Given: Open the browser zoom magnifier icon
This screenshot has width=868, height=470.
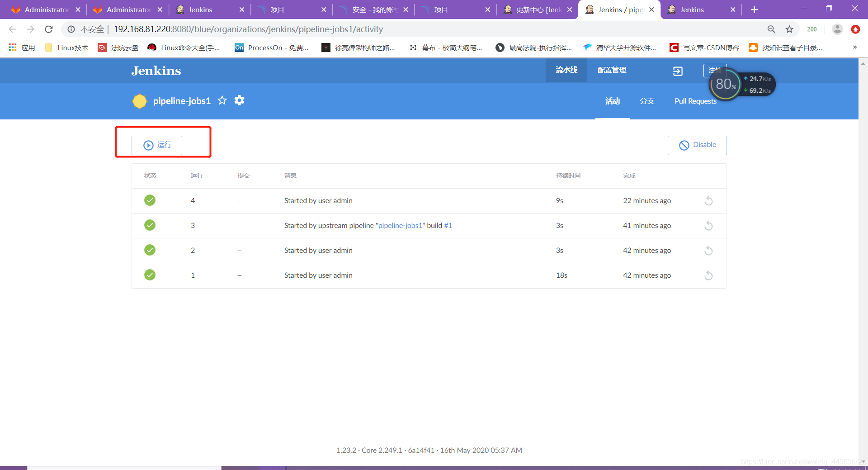Looking at the screenshot, I should pos(771,29).
